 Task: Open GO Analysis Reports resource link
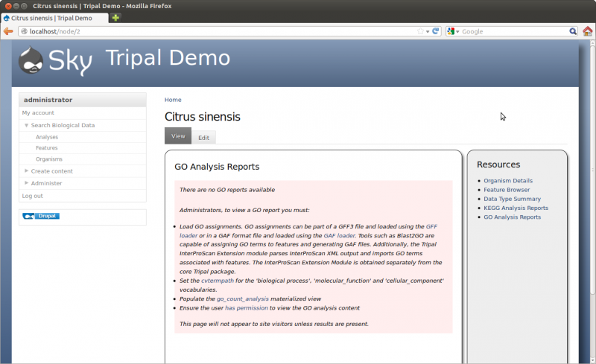pos(512,217)
